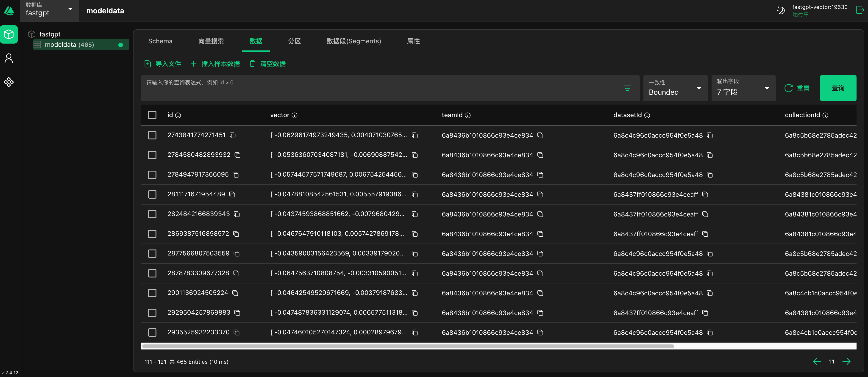Click the 导入文件 import button
The width and height of the screenshot is (868, 377).
pos(163,64)
